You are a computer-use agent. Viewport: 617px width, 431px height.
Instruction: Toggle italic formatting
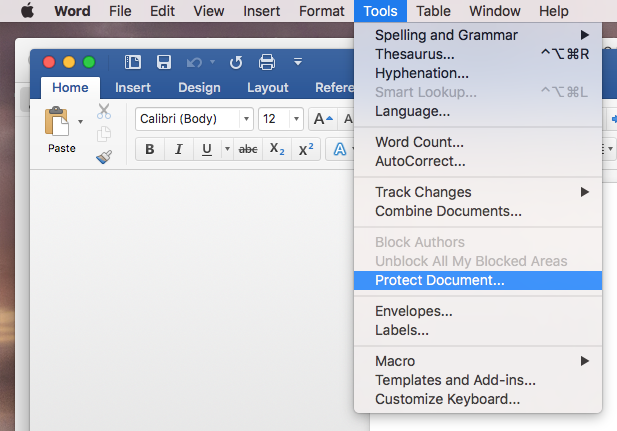179,149
